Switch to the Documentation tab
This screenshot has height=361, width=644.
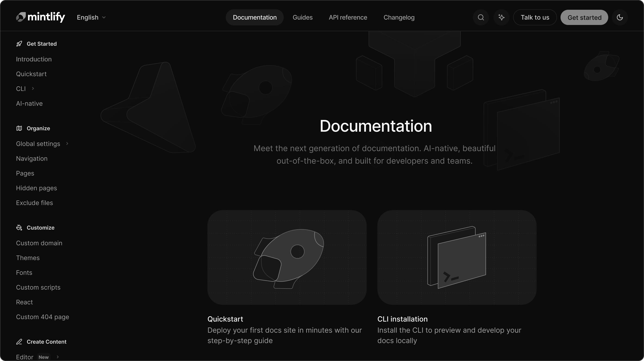point(255,17)
